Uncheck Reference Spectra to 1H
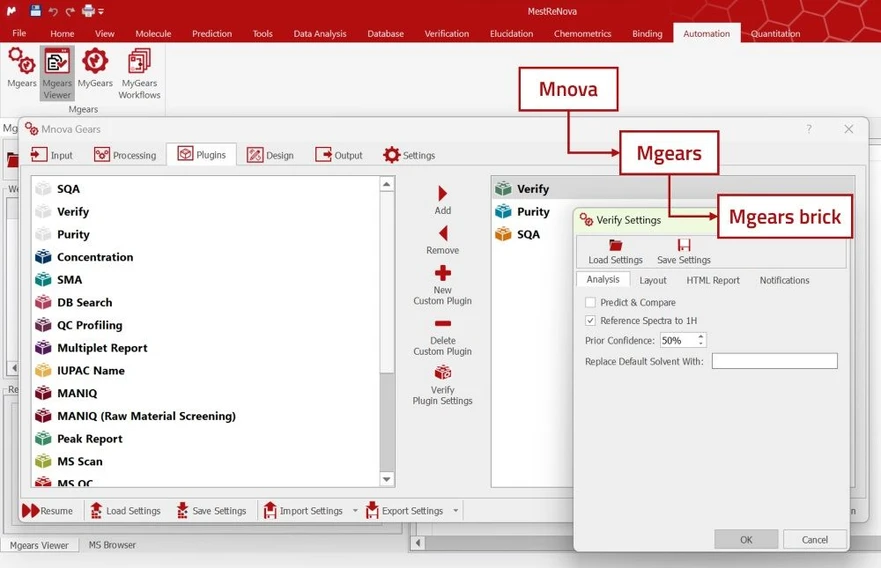Image resolution: width=881 pixels, height=568 pixels. [590, 321]
